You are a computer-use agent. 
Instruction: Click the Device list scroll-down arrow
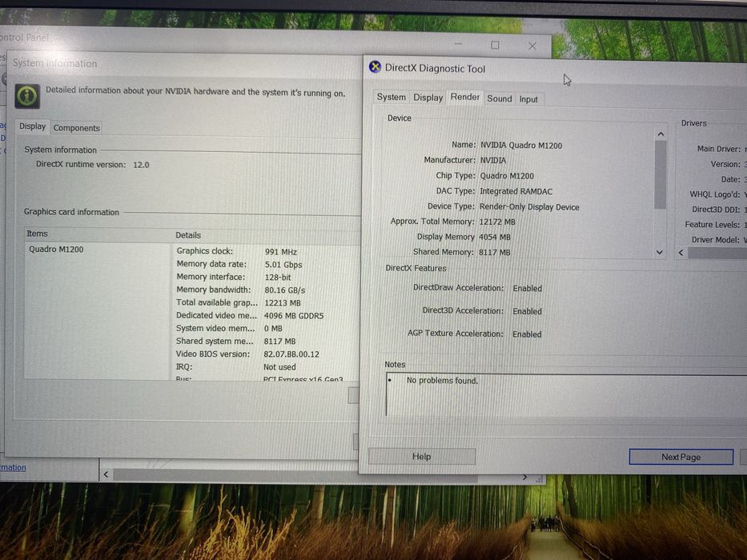click(x=660, y=252)
